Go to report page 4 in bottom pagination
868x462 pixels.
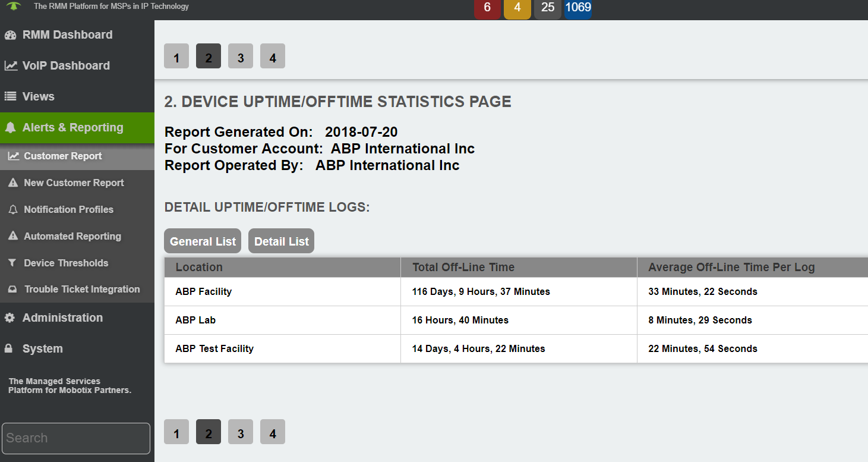(x=273, y=432)
